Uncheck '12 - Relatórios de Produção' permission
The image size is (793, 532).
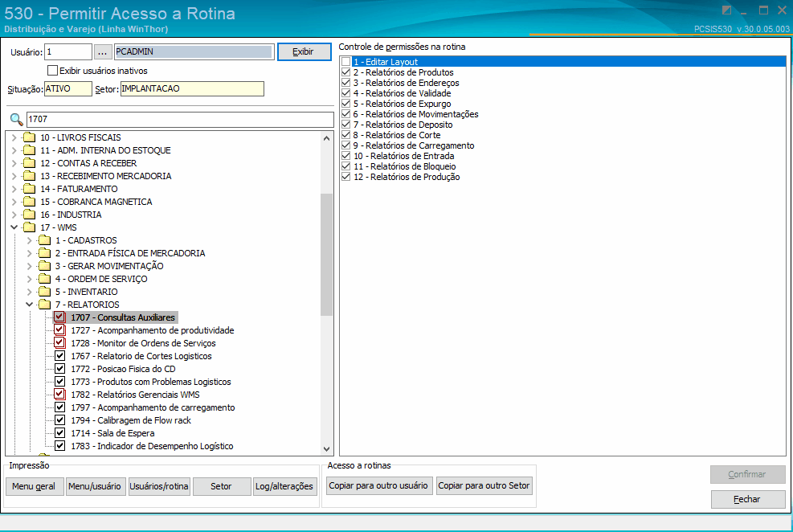(346, 177)
